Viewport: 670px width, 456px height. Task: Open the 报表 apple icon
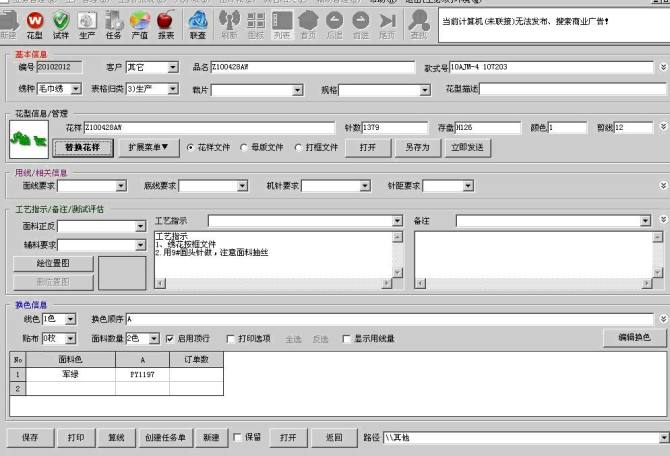click(166, 22)
